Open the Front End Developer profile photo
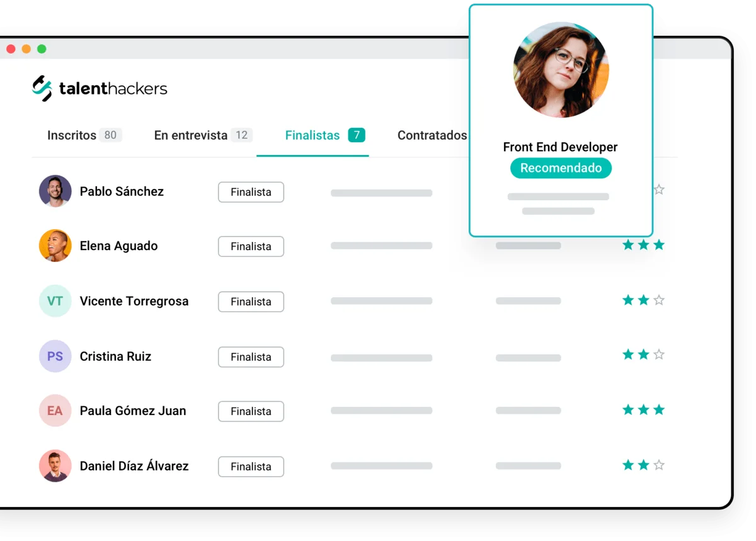 point(561,69)
